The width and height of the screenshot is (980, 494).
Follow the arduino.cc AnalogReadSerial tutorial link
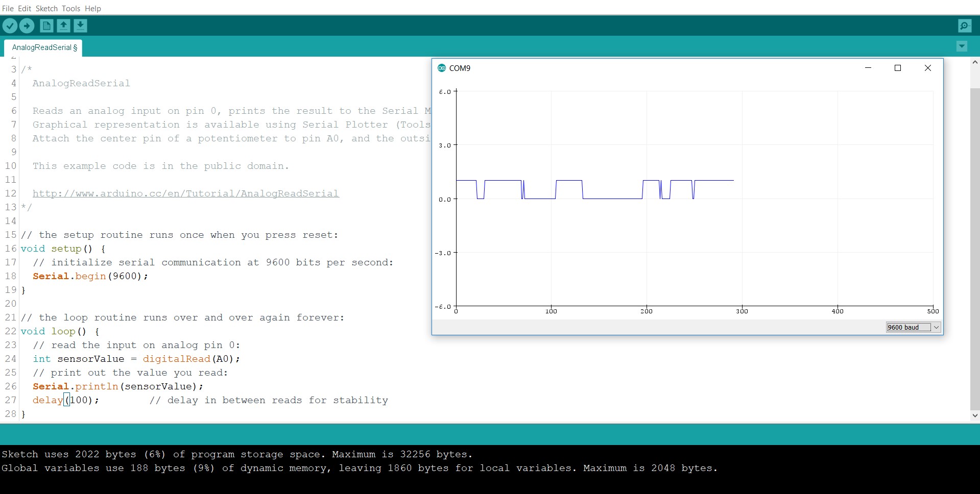(186, 193)
